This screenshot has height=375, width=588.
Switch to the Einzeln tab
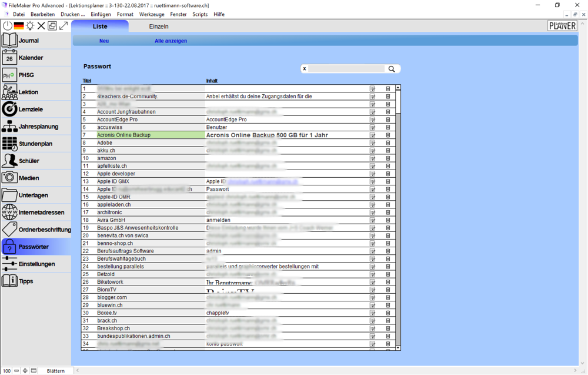(159, 26)
